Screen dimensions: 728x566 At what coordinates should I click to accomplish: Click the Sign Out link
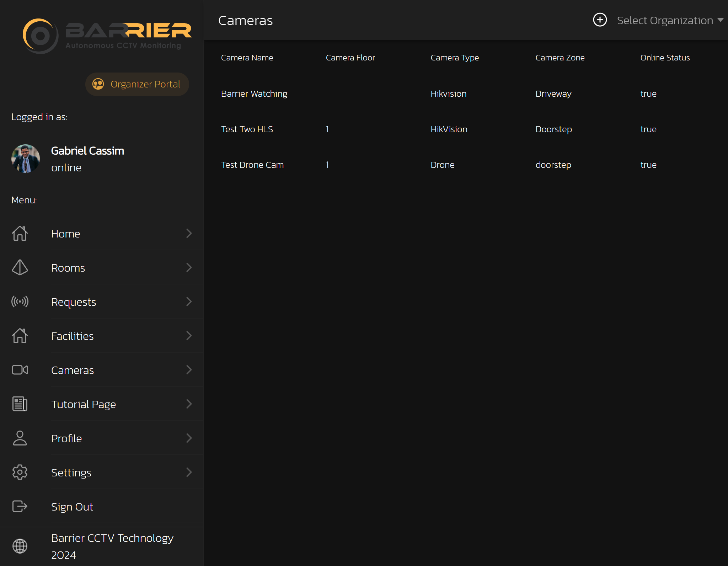click(72, 507)
